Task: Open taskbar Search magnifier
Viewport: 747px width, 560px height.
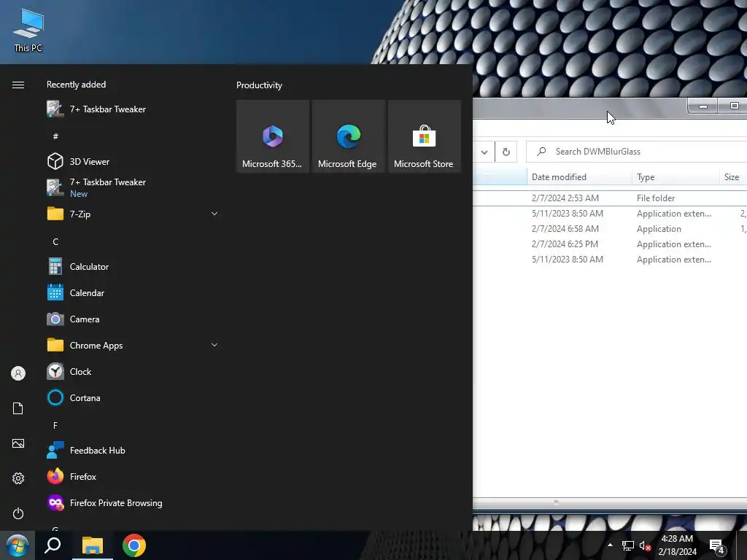Action: tap(53, 545)
